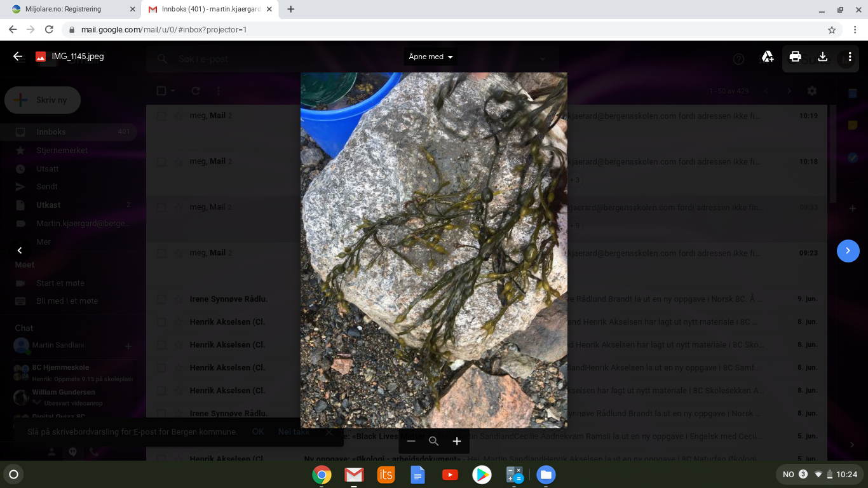Open the ChromeOS launcher button
Screen dimensions: 868x488
13,474
